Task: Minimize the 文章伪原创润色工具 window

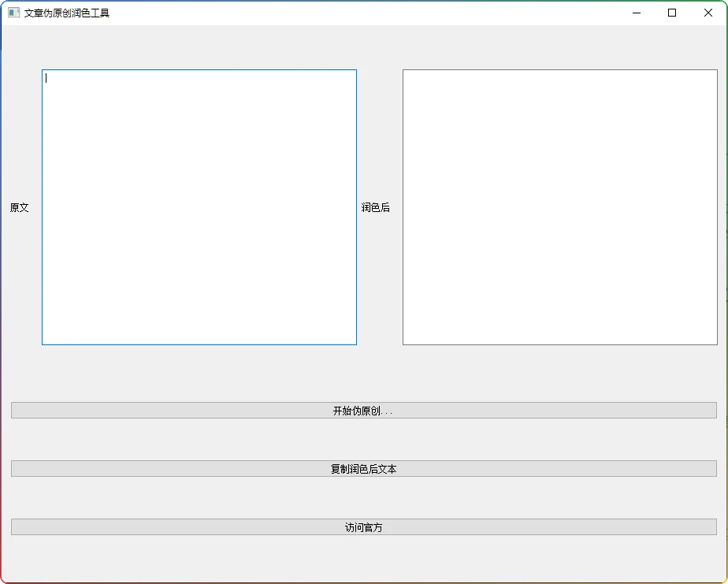Action: coord(637,13)
